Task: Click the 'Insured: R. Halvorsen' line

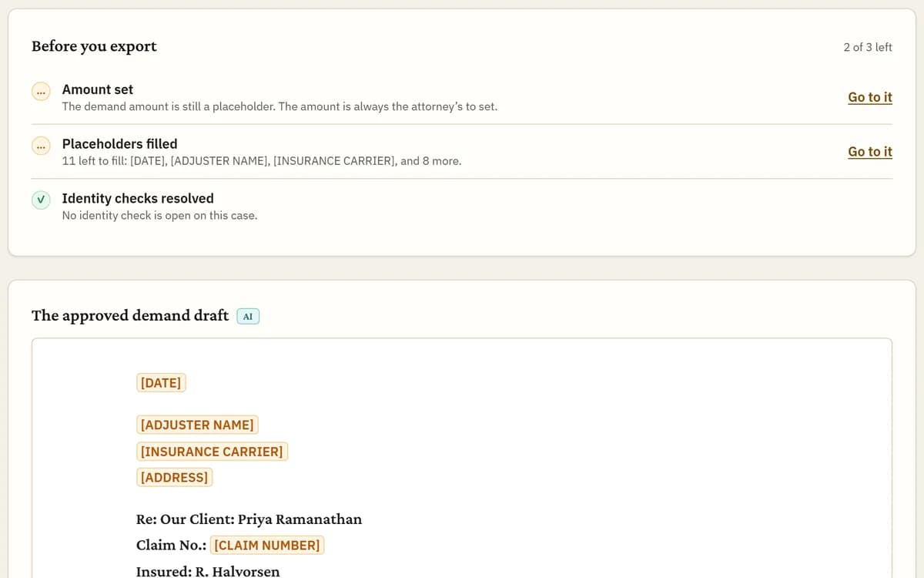Action: tap(208, 571)
